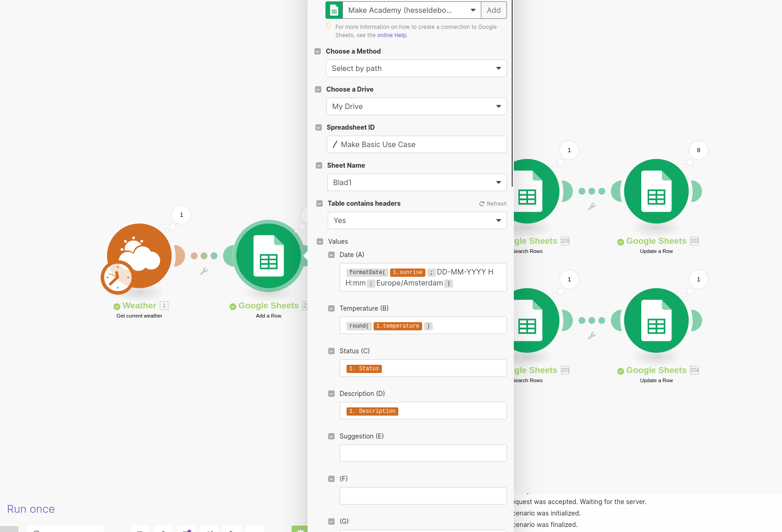Toggle the Choose a Drive field checkbox
Screen dimensions: 782x532
318,89
